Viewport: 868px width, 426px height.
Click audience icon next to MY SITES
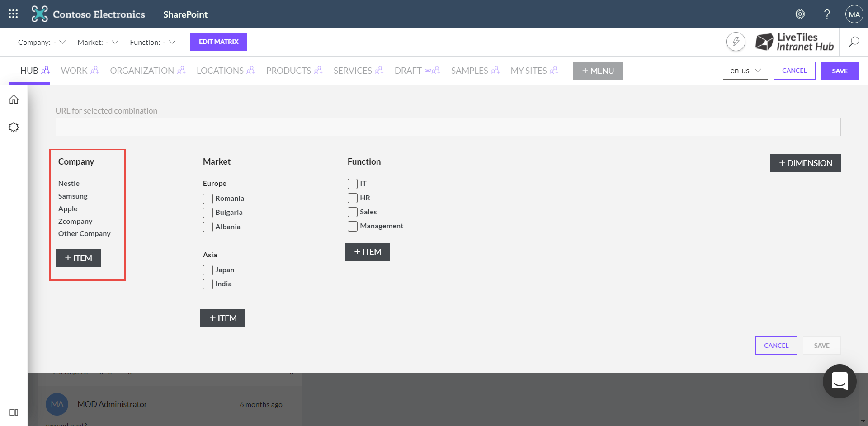(x=554, y=71)
